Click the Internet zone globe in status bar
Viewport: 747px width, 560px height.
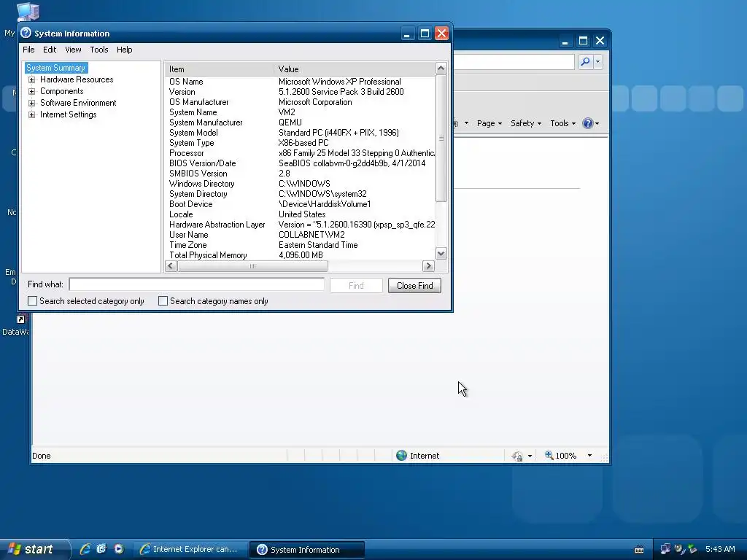pyautogui.click(x=402, y=456)
